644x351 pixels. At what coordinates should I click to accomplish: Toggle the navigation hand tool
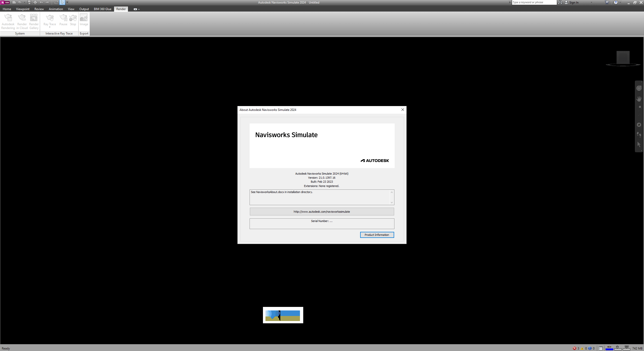click(x=639, y=98)
